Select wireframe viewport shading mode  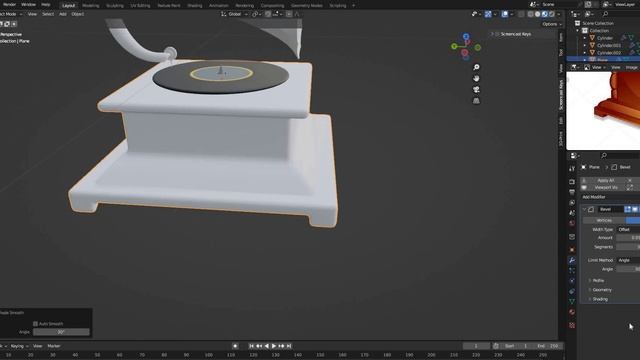[x=530, y=14]
